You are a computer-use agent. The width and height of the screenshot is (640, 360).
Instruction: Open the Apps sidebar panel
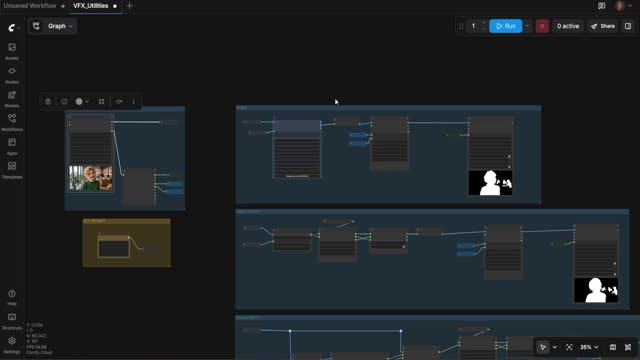pos(12,146)
